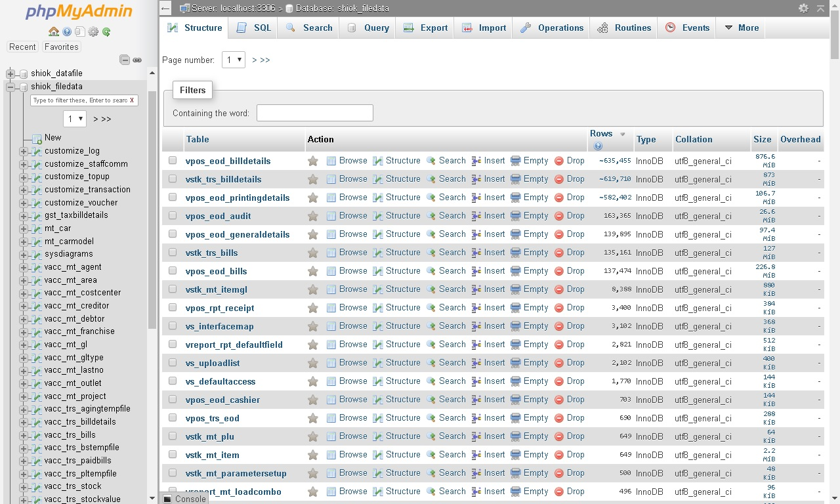Expand the vacc_mt_gl tree node
This screenshot has height=504, width=840.
[x=24, y=345]
